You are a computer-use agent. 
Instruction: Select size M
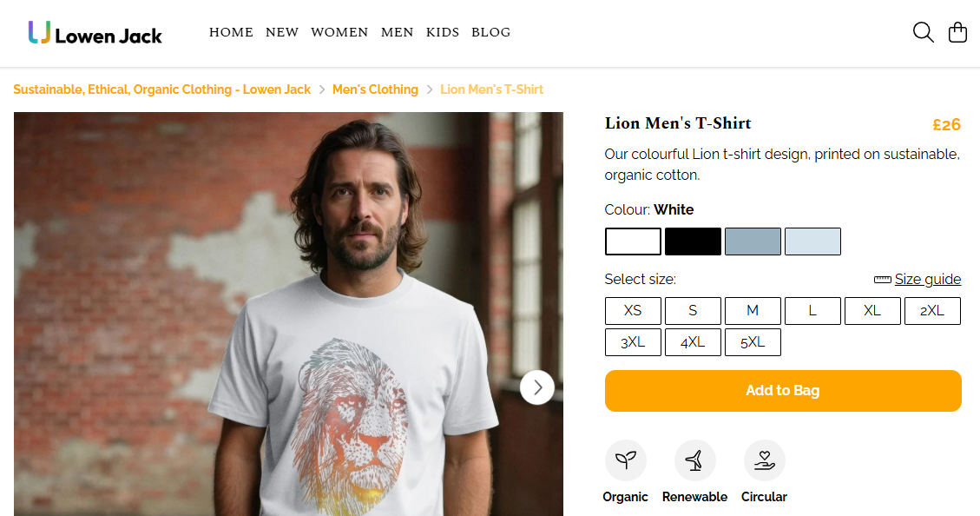click(753, 311)
